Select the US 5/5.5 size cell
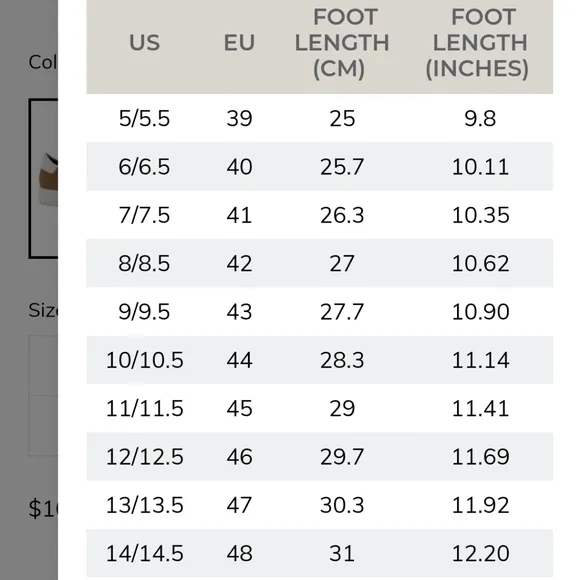 pyautogui.click(x=144, y=118)
